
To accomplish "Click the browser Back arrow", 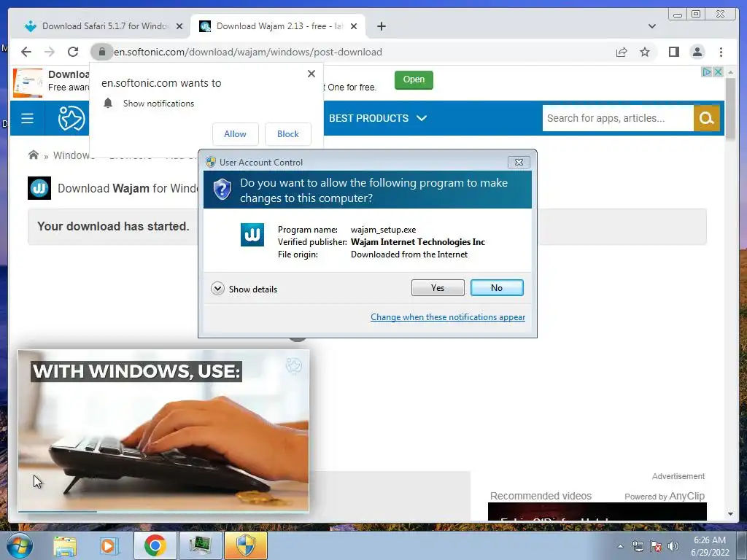I will pyautogui.click(x=26, y=52).
